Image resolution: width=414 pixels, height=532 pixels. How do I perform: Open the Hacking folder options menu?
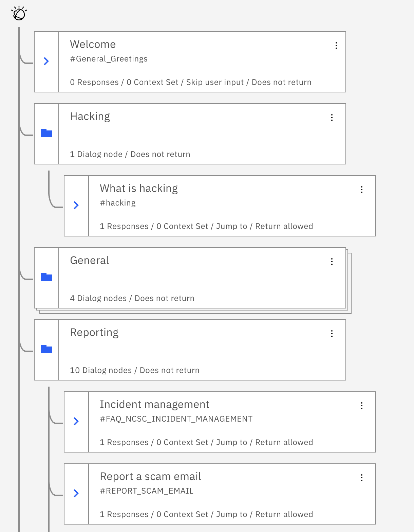click(332, 118)
